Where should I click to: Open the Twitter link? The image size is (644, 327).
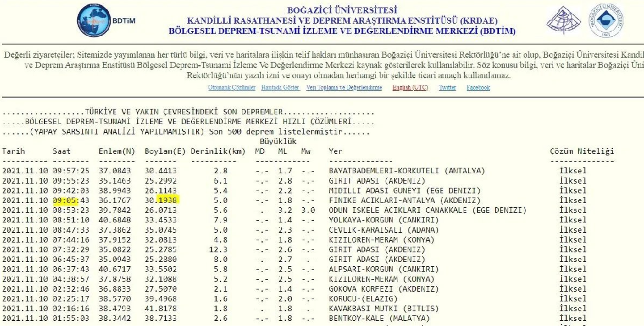447,88
